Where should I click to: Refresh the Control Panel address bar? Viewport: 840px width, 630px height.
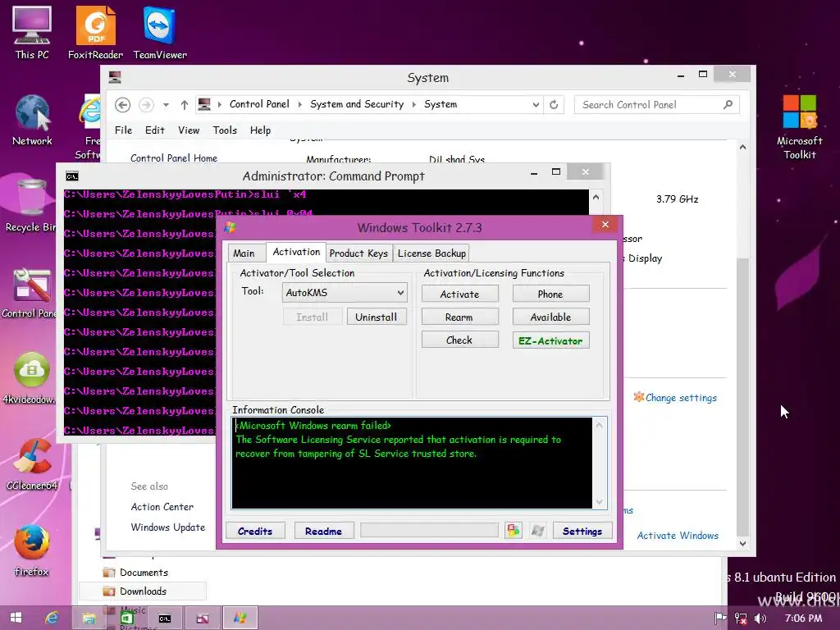pyautogui.click(x=554, y=104)
